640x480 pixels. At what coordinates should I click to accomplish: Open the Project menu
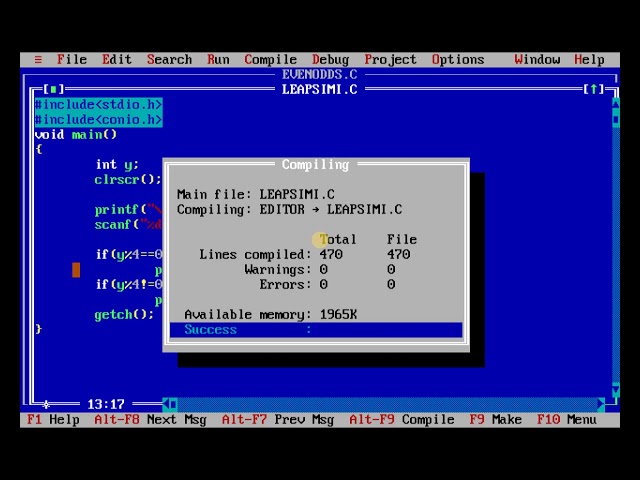click(x=390, y=60)
